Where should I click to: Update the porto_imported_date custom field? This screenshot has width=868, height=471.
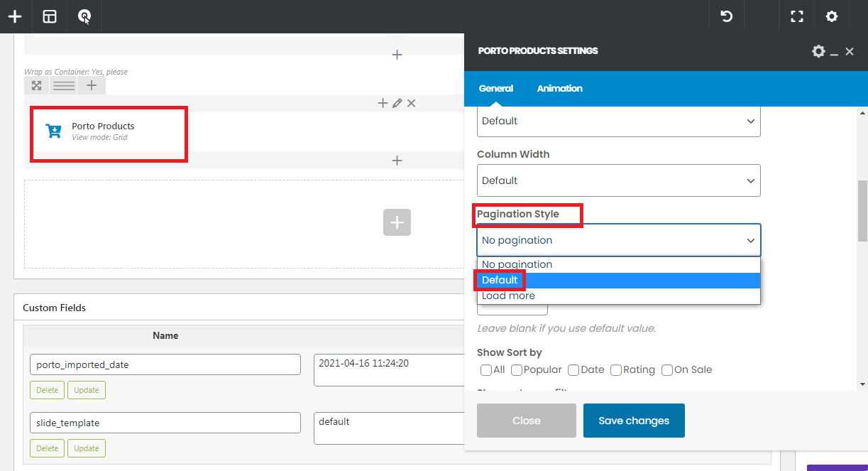[87, 390]
